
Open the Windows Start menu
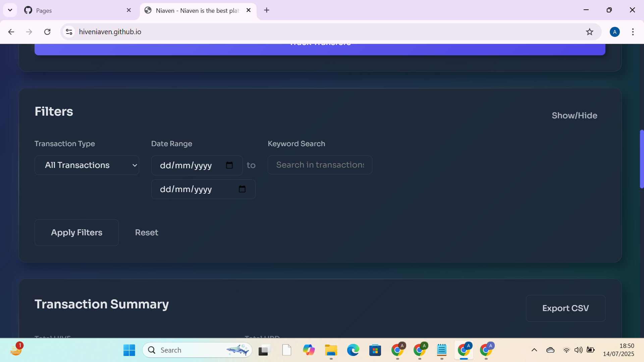[x=129, y=350]
